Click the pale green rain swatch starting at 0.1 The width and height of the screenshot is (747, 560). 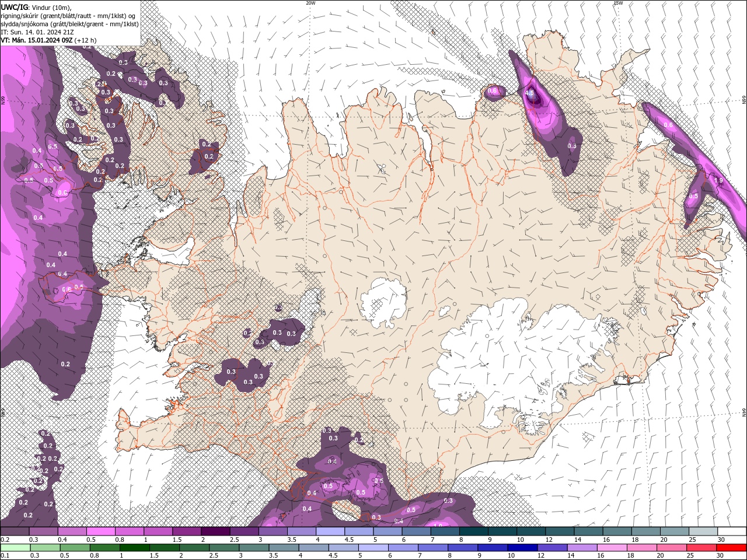[x=15, y=548]
